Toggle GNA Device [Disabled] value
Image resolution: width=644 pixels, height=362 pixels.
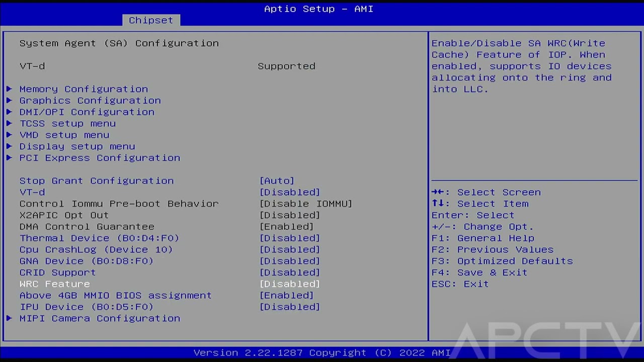(290, 261)
